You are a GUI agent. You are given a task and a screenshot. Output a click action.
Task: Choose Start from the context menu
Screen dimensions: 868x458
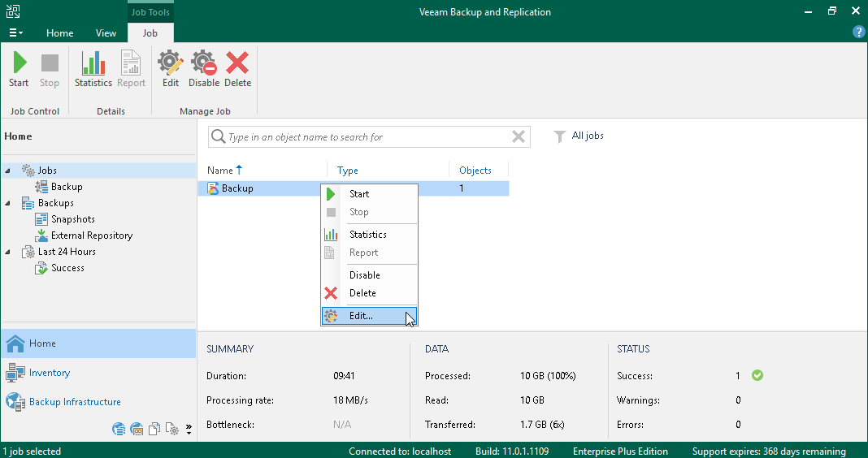click(369, 193)
